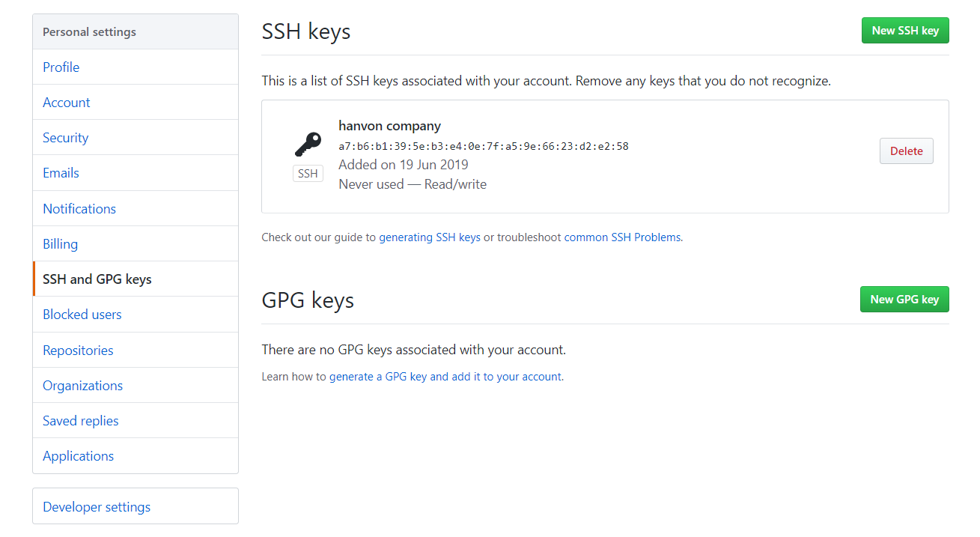
Task: Go to Applications settings
Action: point(79,456)
